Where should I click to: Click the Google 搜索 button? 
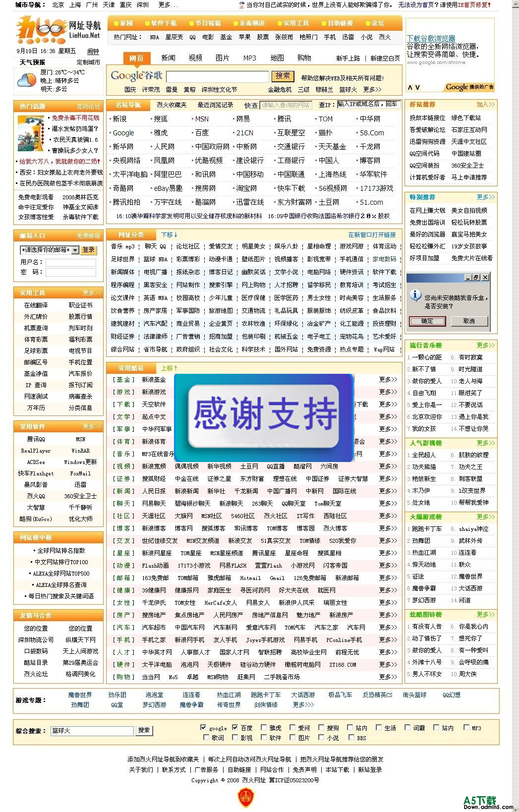(x=283, y=76)
